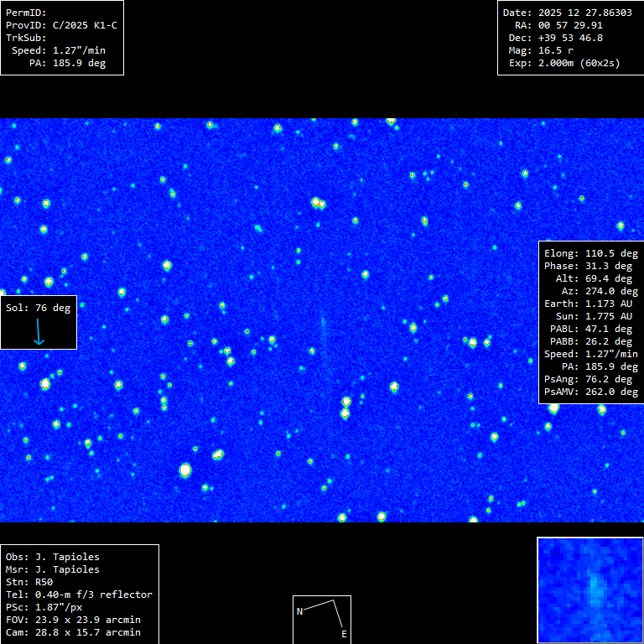Click the comet zoom thumbnail inset

coord(589,589)
